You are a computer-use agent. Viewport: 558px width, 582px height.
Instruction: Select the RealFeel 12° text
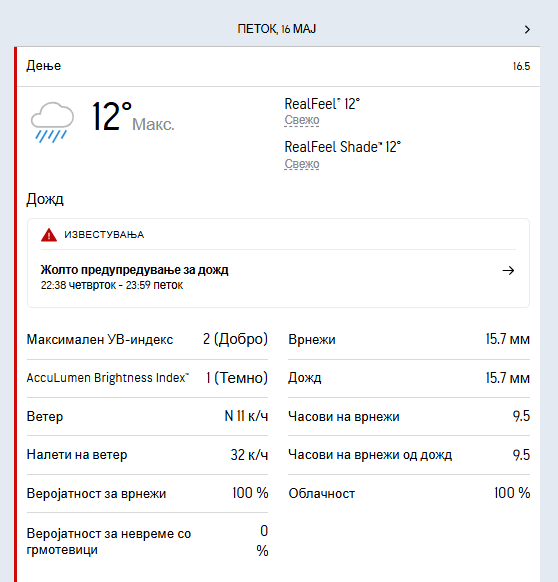click(322, 104)
